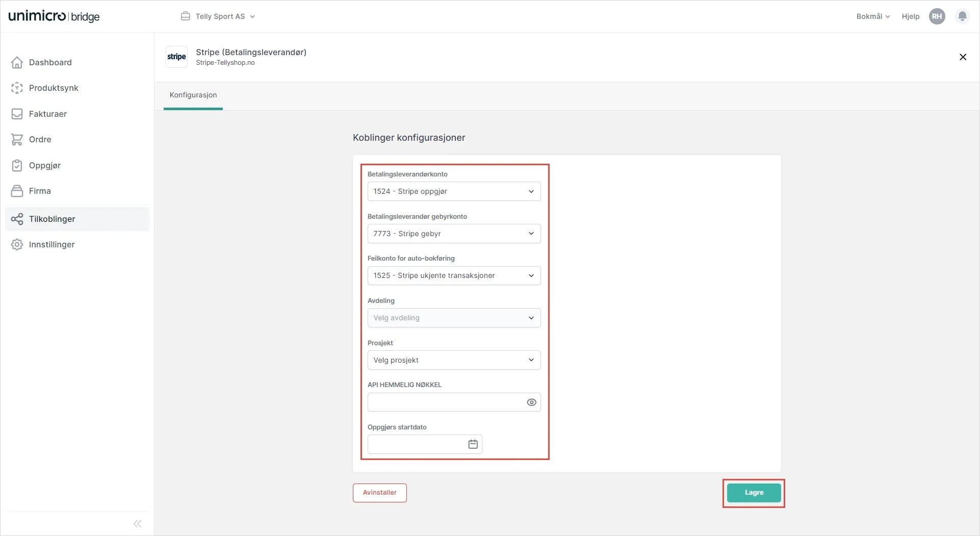Expand the Betalingsleverandørkonto dropdown
This screenshot has width=980, height=536.
[x=453, y=191]
